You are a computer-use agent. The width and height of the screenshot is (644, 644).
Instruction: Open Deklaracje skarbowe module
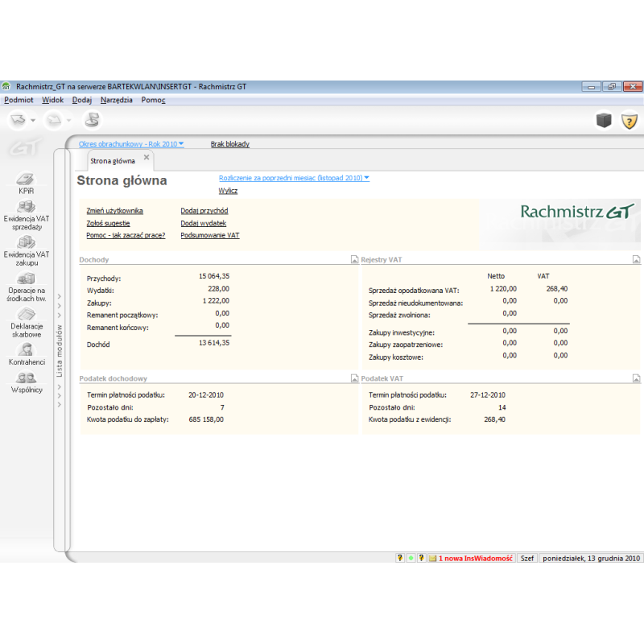pyautogui.click(x=26, y=320)
